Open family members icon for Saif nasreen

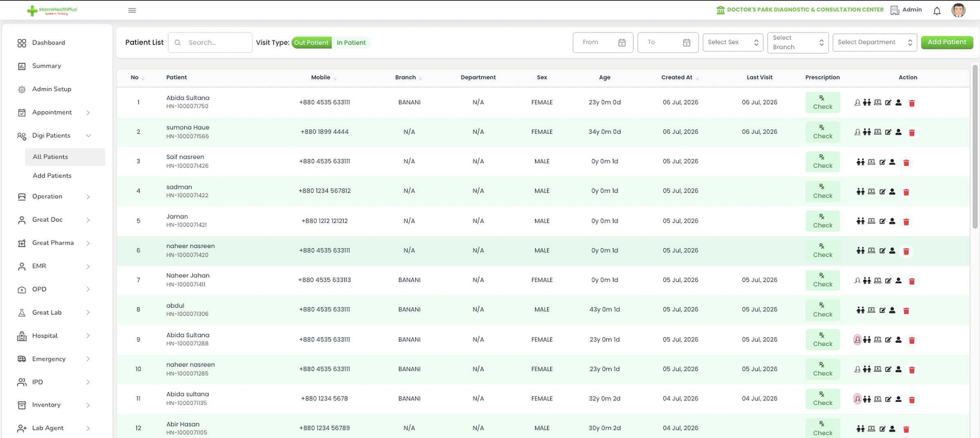[860, 162]
